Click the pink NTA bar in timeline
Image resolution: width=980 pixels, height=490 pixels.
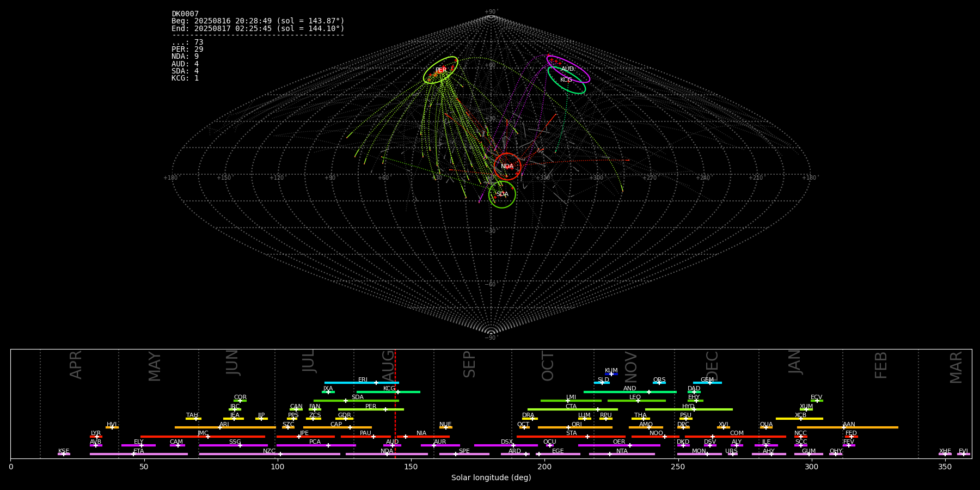(622, 454)
